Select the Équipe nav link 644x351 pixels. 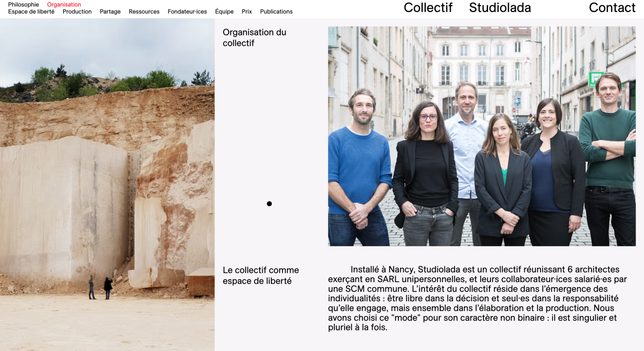coord(224,12)
